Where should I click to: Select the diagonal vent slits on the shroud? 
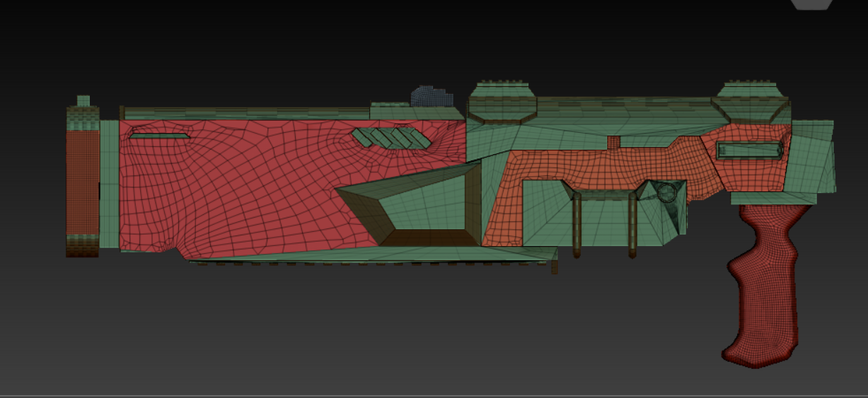391,138
